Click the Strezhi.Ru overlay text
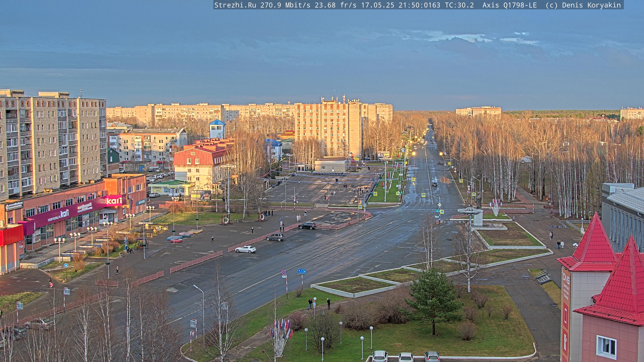The image size is (644, 362). pos(235,5)
